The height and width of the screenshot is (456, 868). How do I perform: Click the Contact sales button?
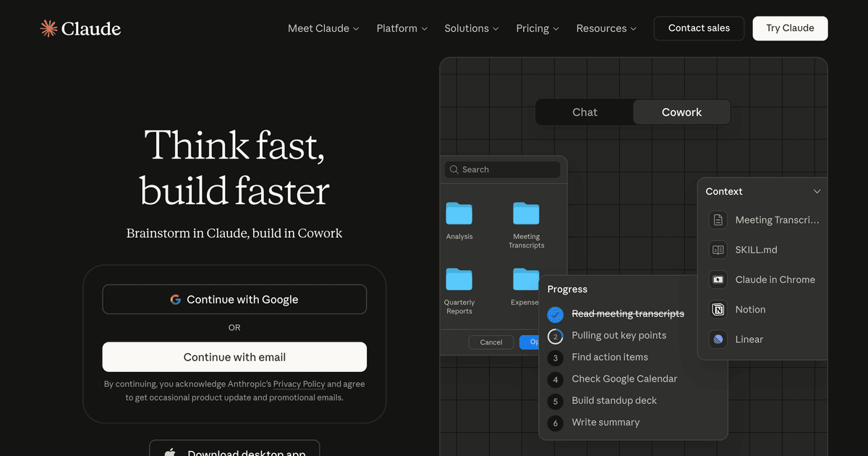[x=699, y=28]
